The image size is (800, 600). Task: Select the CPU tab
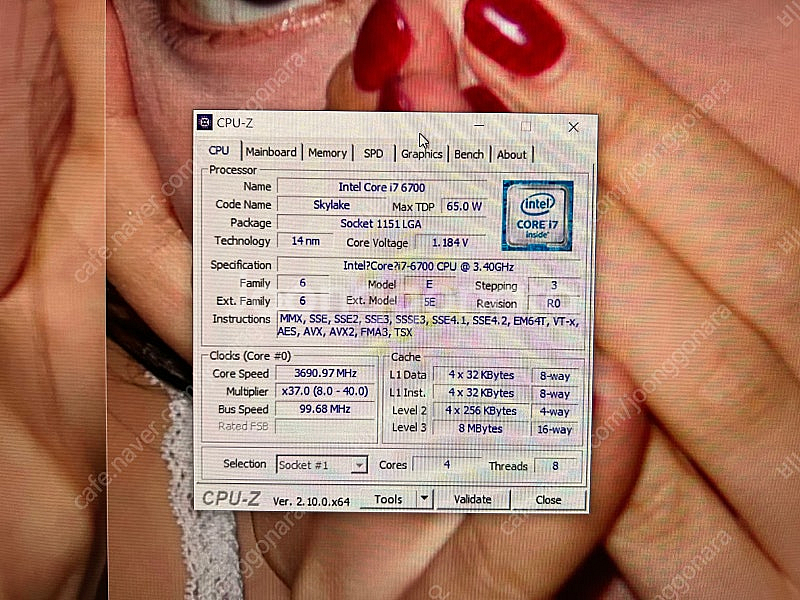pos(219,151)
